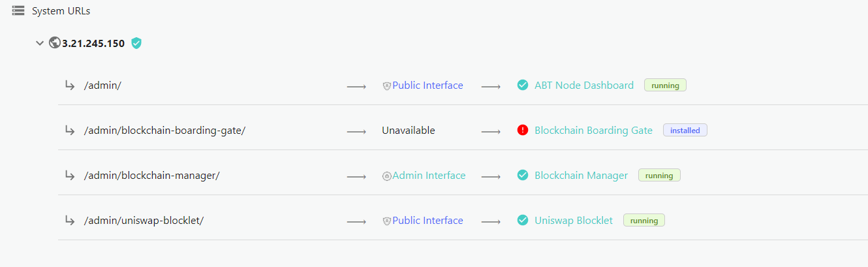Click shield icon before Public Interface for /admin/
The height and width of the screenshot is (267, 868).
tap(386, 86)
